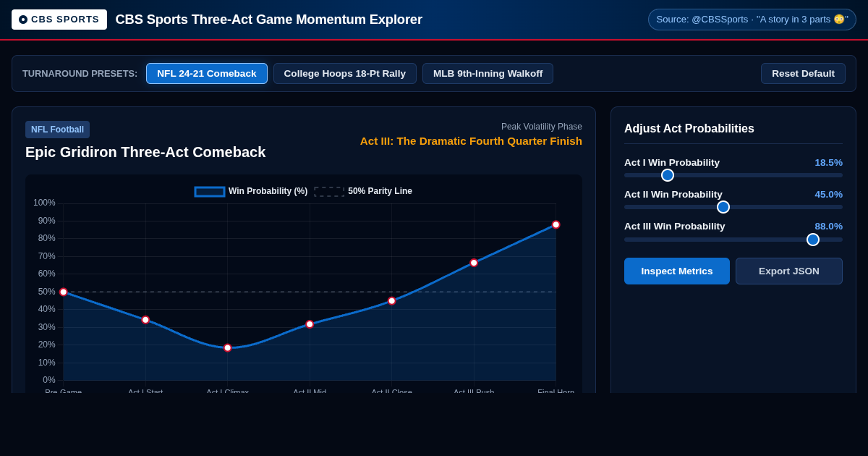Select the MLB 9th-Inning Walkoff preset
868x456 pixels.
pos(488,73)
